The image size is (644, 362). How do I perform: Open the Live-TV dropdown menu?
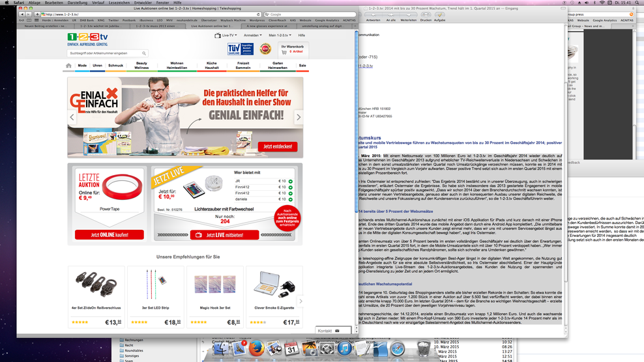pyautogui.click(x=226, y=35)
